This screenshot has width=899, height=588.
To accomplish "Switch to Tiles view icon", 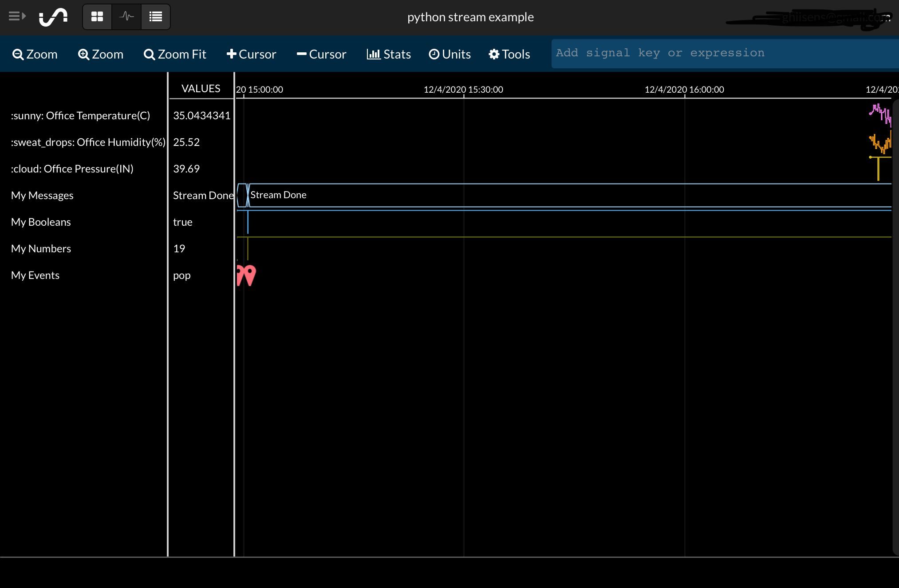I will pyautogui.click(x=97, y=17).
